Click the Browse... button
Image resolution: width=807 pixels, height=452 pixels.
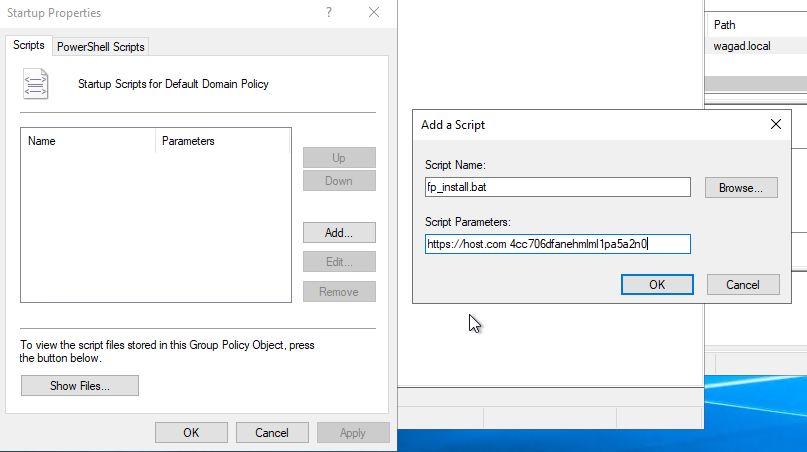tap(741, 188)
